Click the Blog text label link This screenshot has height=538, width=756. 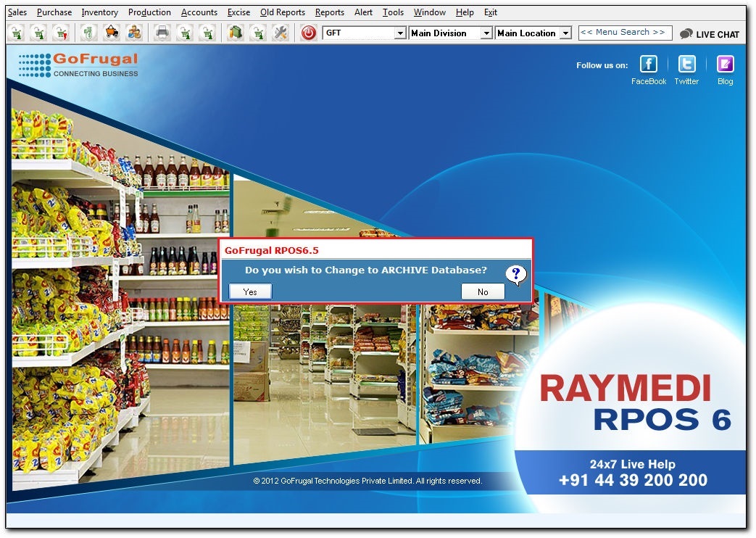(725, 81)
